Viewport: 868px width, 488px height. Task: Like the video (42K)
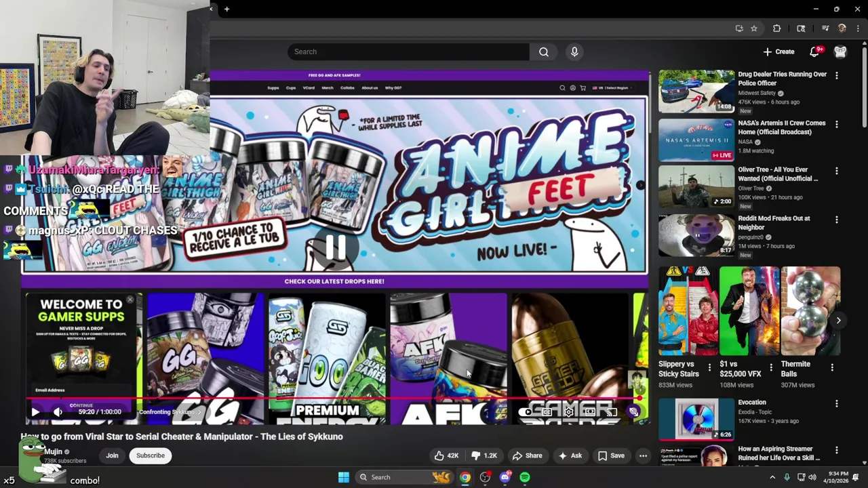446,455
